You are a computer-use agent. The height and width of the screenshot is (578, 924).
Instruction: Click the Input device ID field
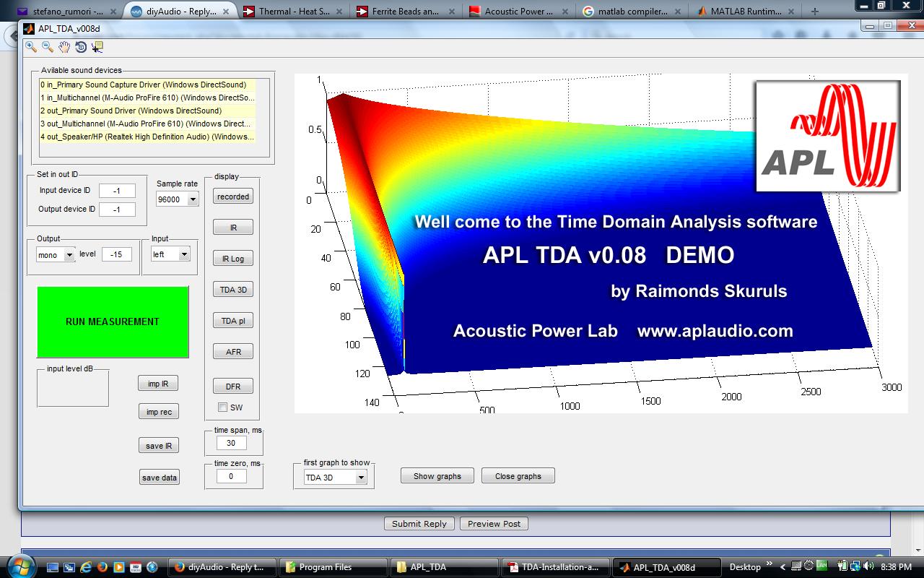pyautogui.click(x=116, y=191)
